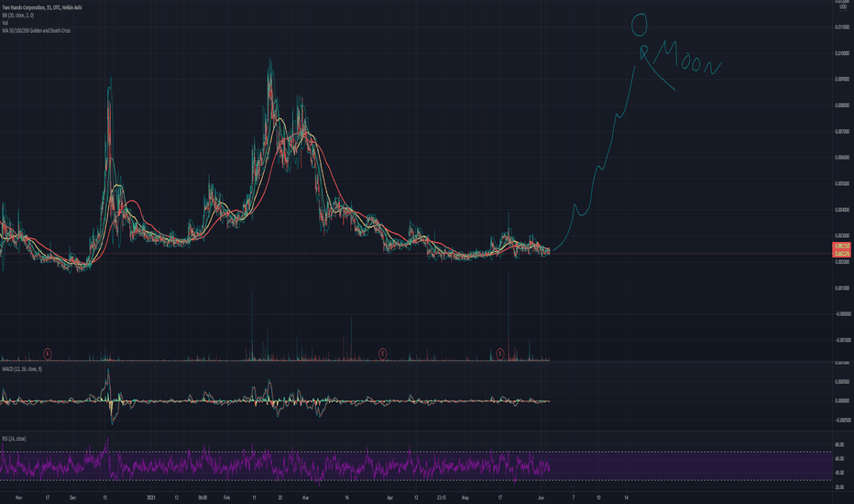This screenshot has width=854, height=504.
Task: Click the Apr label on time axis
Action: coord(390,498)
